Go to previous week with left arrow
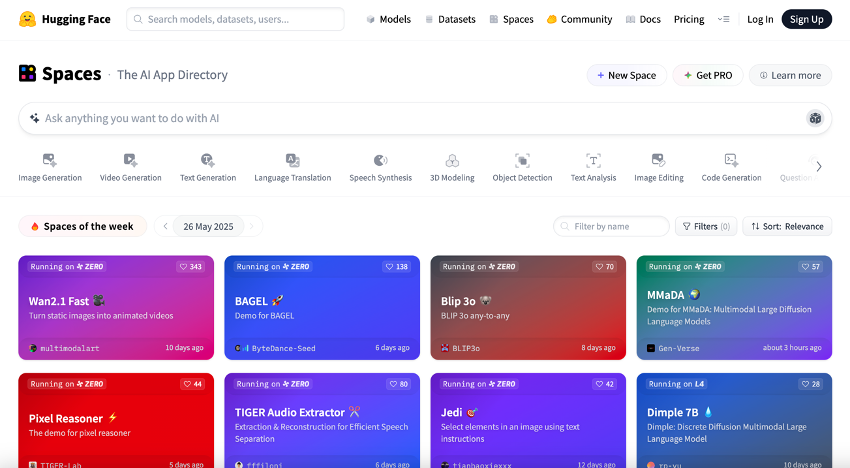 165,226
